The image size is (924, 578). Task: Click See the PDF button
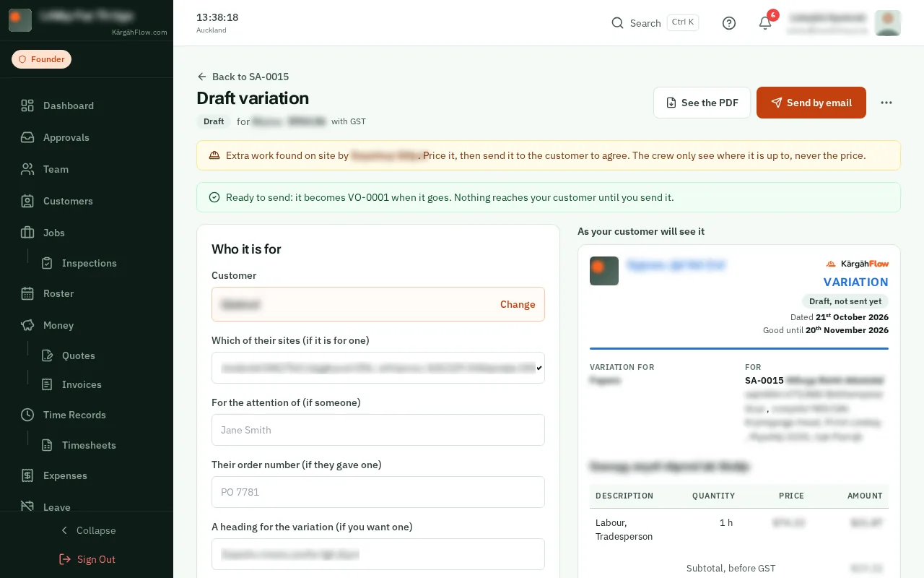coord(702,103)
